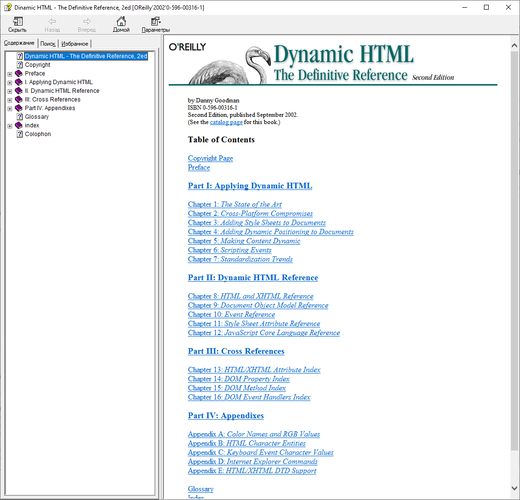Open Chapter 2: Cross-Platform Compromises link
The width and height of the screenshot is (520, 500).
point(250,213)
